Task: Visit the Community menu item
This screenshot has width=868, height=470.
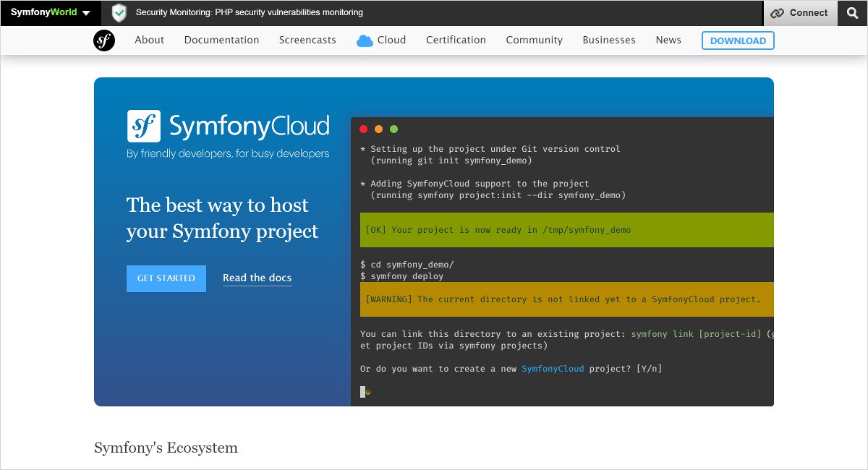Action: 534,40
